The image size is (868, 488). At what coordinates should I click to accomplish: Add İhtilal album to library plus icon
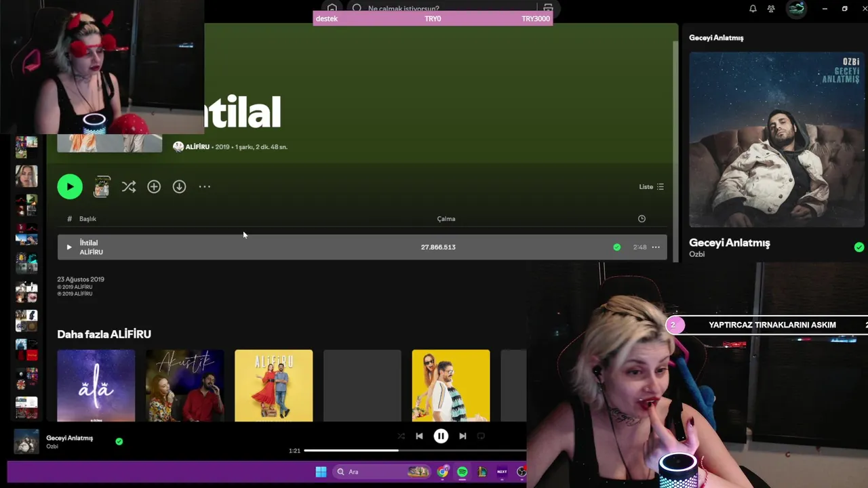pyautogui.click(x=154, y=186)
